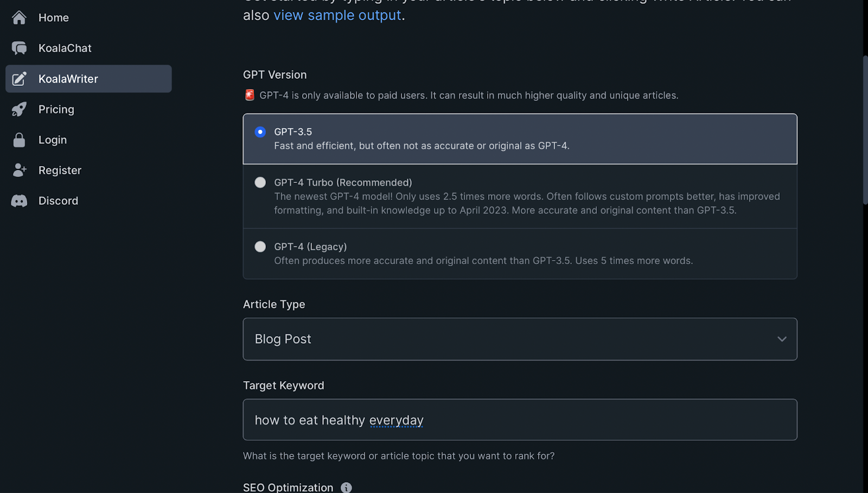Click the 'GPT-4 is only available to paid users' notice
This screenshot has width=868, height=493.
(x=469, y=96)
